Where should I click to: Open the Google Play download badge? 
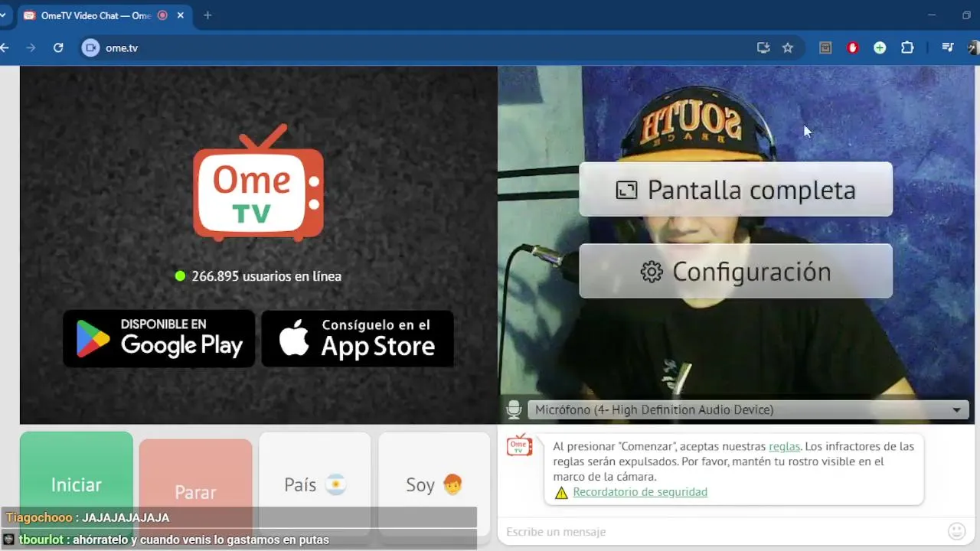coord(159,338)
